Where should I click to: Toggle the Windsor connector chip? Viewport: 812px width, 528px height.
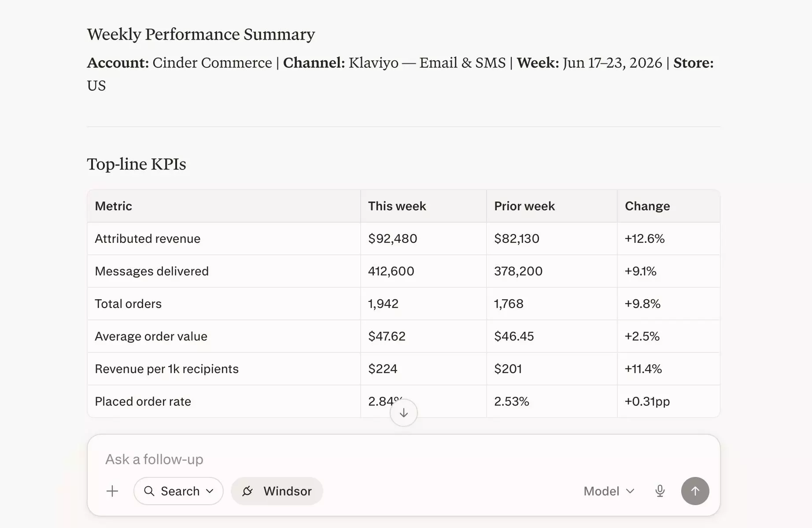point(277,491)
